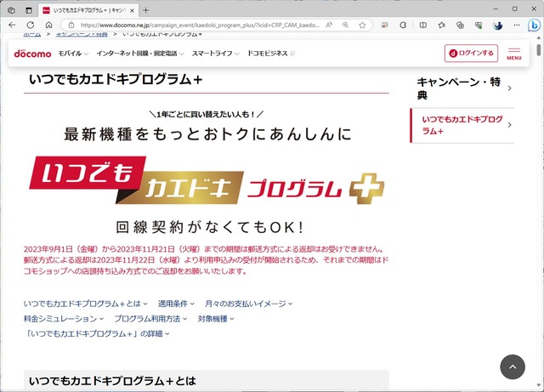
Task: Expand the スマートライフ menu
Action: point(215,54)
